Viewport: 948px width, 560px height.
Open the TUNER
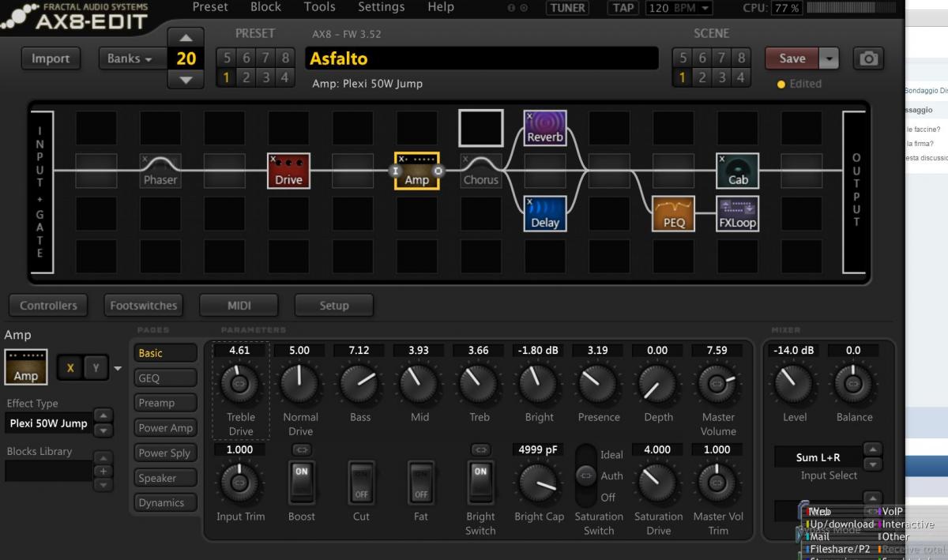tap(567, 8)
